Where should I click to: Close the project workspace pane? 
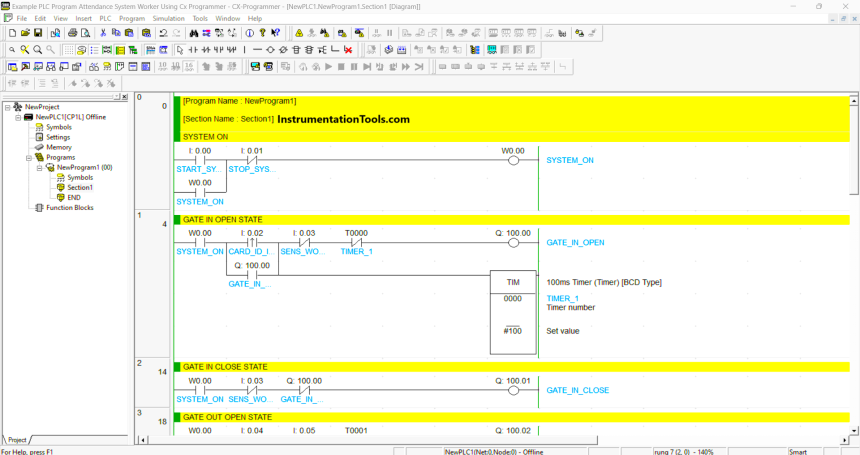coord(125,97)
